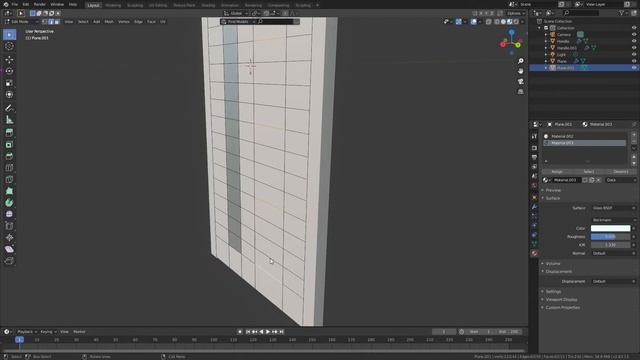Switch to the Layout workspace tab

(93, 5)
